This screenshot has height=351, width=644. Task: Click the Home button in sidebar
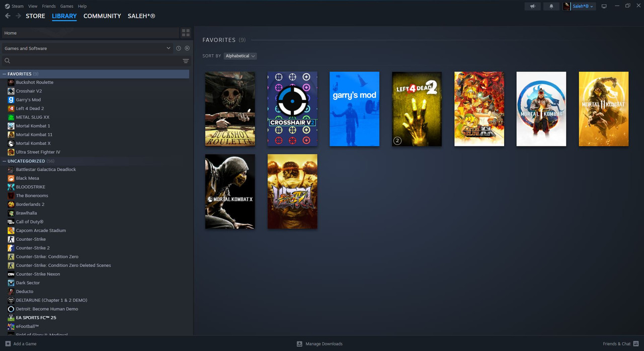click(90, 33)
